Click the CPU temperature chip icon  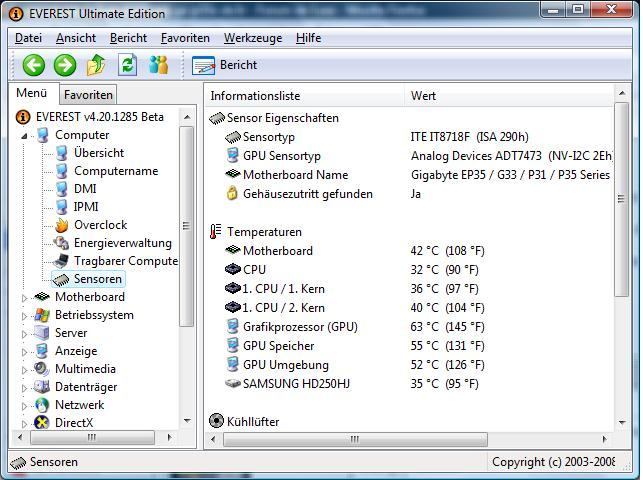(233, 269)
